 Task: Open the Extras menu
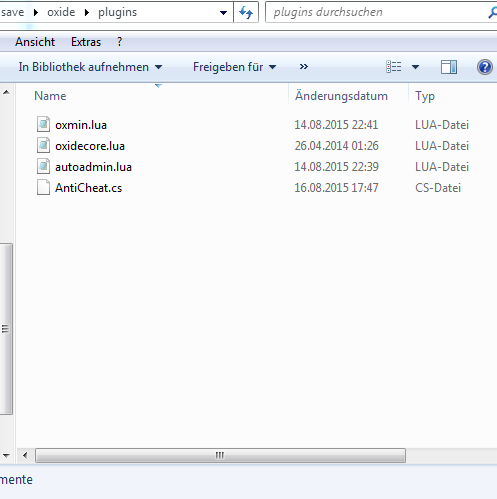[86, 42]
